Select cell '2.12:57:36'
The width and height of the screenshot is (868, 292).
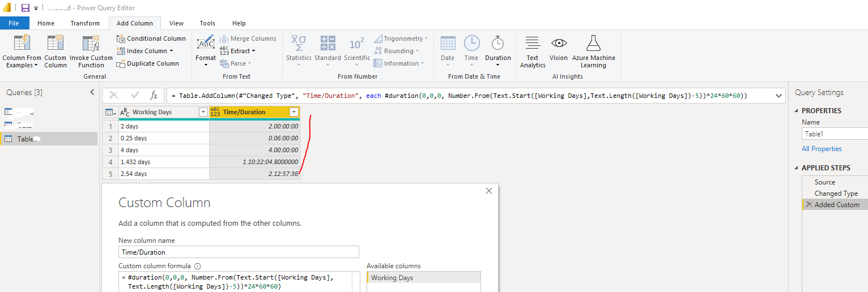point(254,174)
